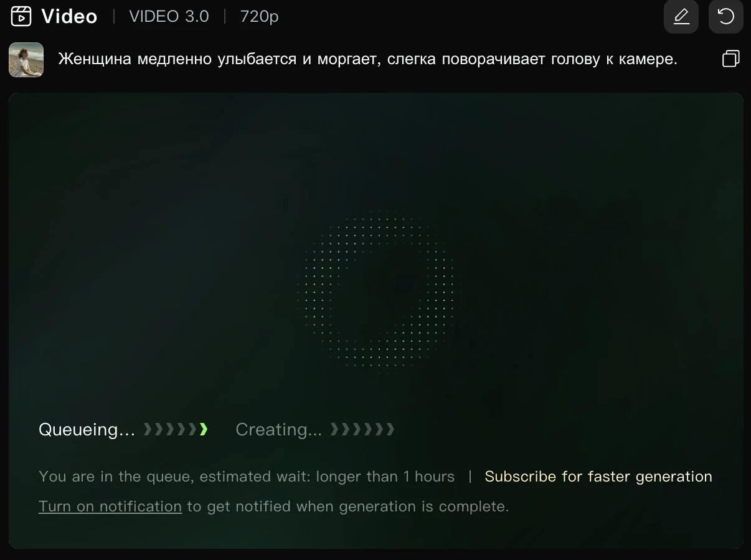The width and height of the screenshot is (751, 560).
Task: Click the Video clapperboard icon
Action: (x=21, y=16)
